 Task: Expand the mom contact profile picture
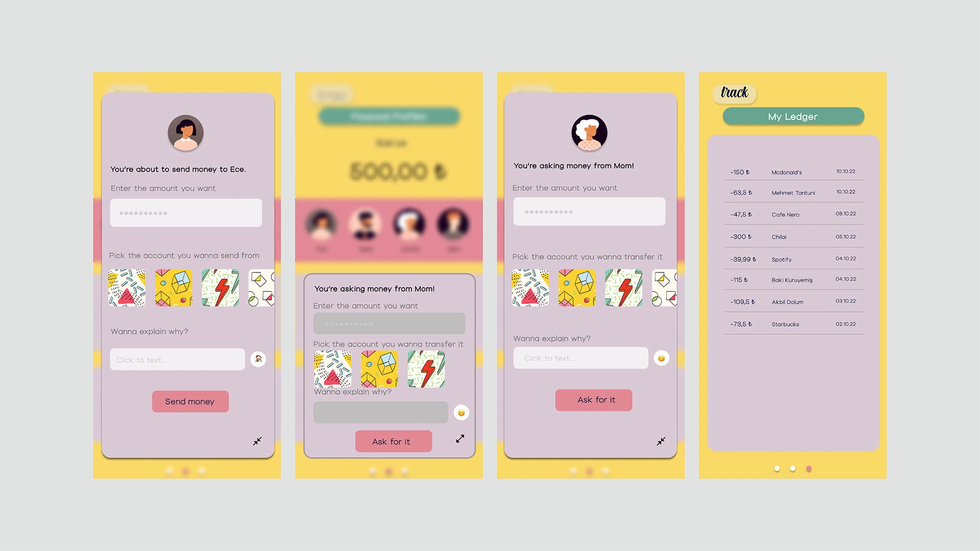591,133
